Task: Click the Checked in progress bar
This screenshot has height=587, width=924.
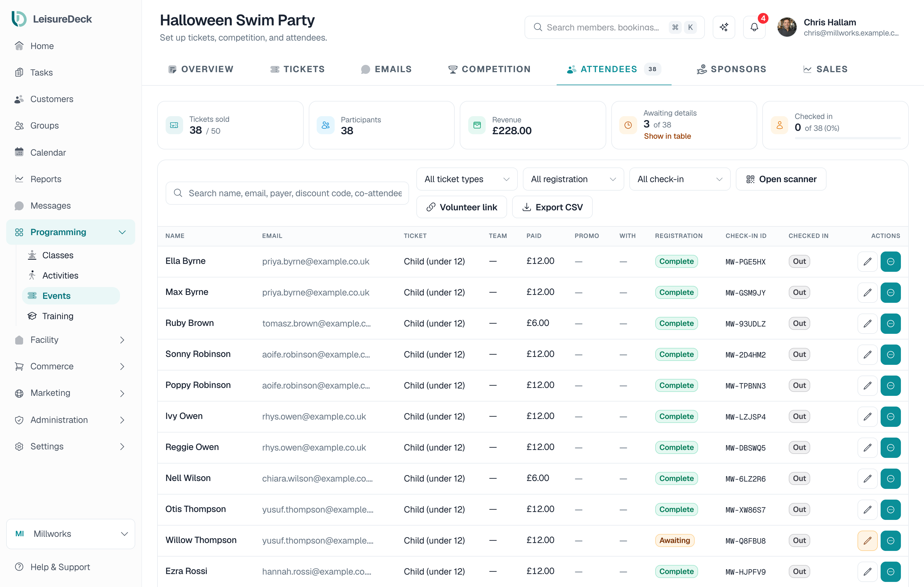Action: [x=847, y=138]
